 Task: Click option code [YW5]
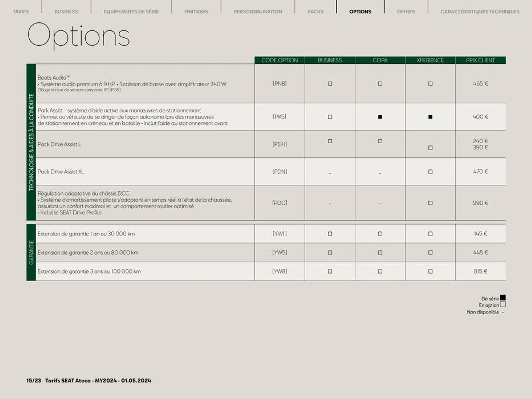pyautogui.click(x=280, y=252)
